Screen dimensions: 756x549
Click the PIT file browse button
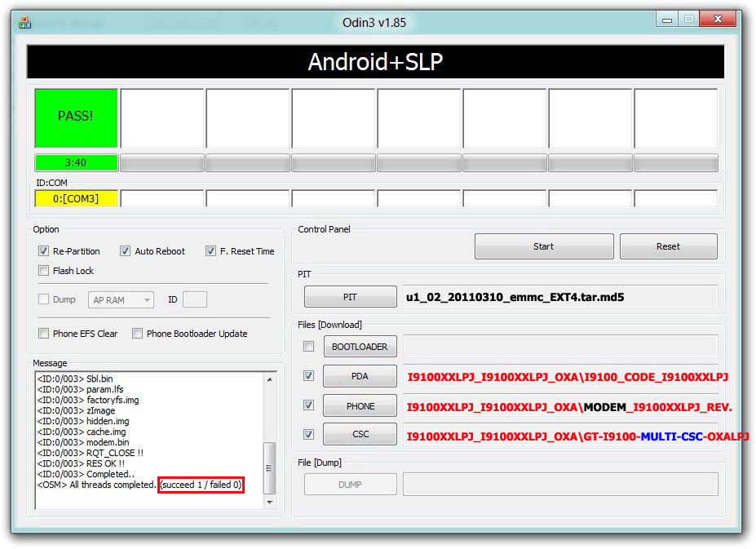click(350, 297)
